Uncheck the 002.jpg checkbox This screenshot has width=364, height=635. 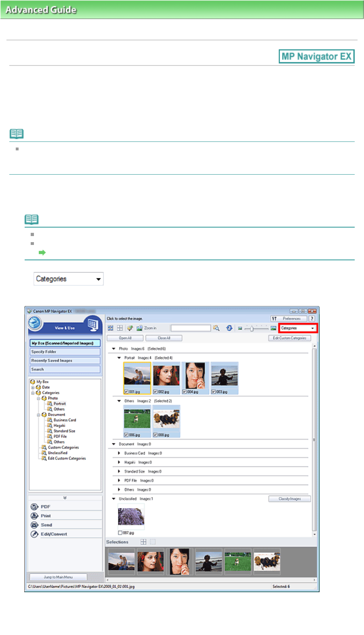tap(156, 392)
